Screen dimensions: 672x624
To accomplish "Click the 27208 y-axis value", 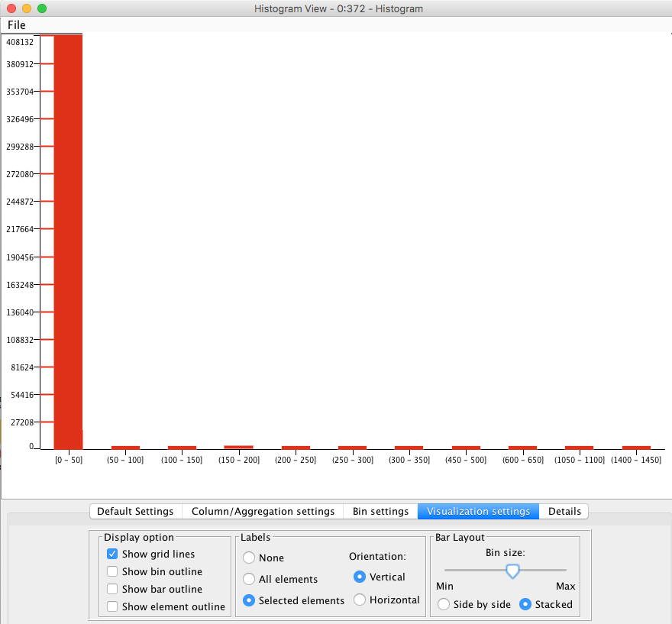I will pos(22,422).
